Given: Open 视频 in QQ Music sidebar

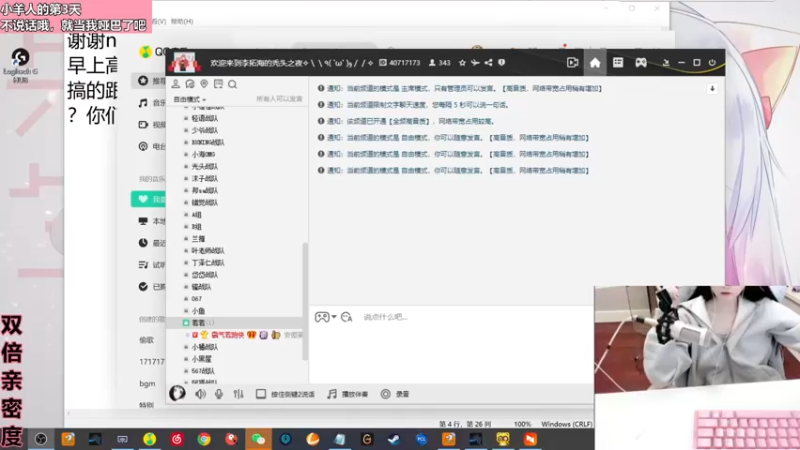Looking at the screenshot, I should (x=152, y=125).
